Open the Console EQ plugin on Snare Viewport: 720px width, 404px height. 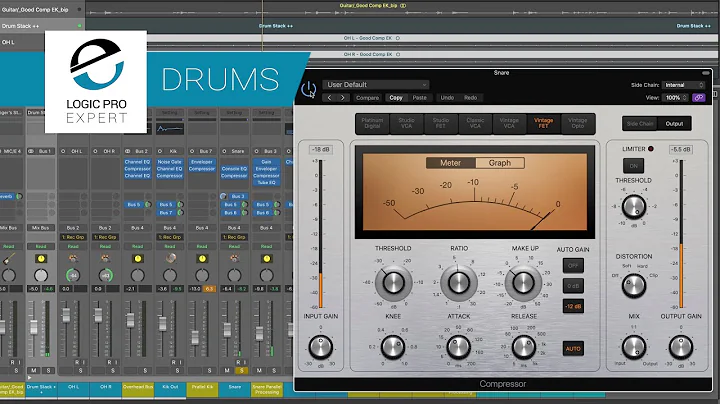point(234,168)
